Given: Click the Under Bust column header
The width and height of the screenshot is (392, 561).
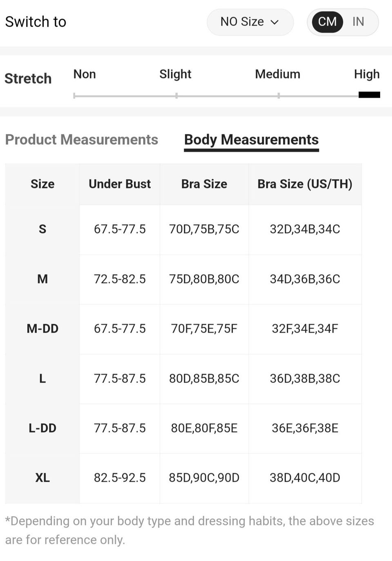Looking at the screenshot, I should point(120,184).
